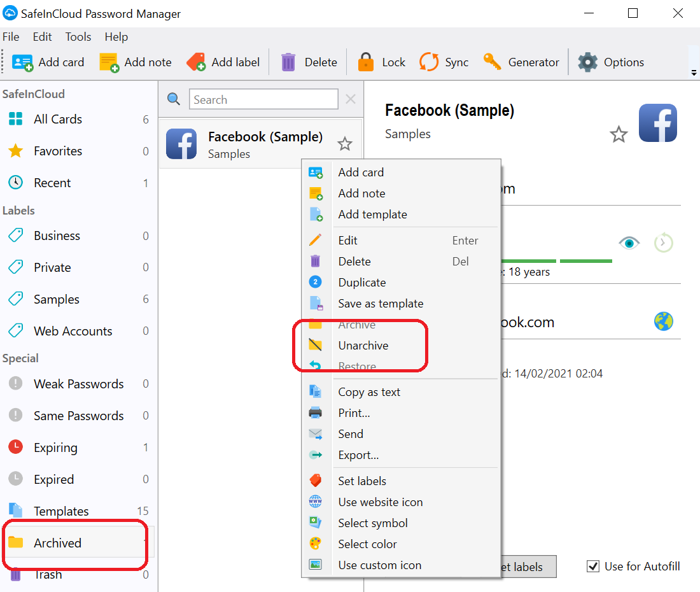
Task: Choose Add note from the context menu
Action: click(x=401, y=194)
